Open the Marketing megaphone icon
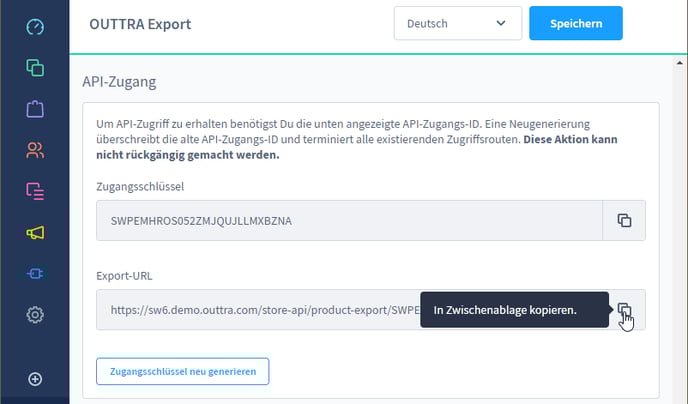Screen dimensions: 688x404 click(35, 232)
